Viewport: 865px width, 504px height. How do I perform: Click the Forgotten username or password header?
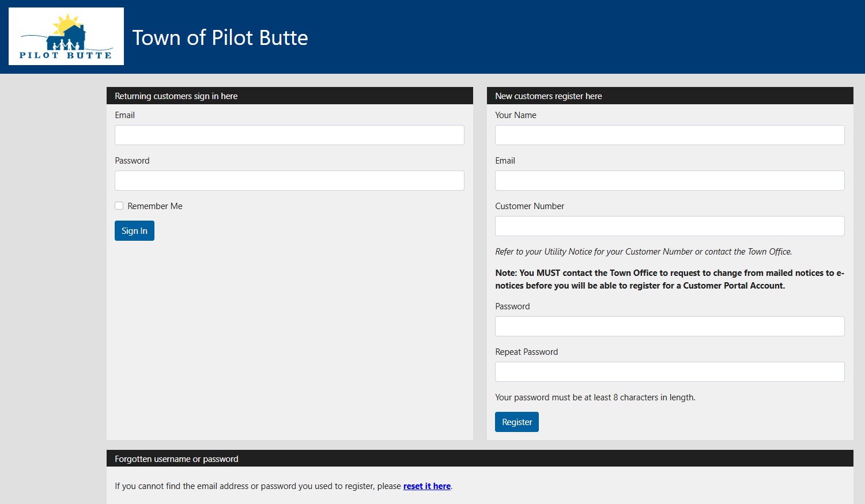click(176, 459)
